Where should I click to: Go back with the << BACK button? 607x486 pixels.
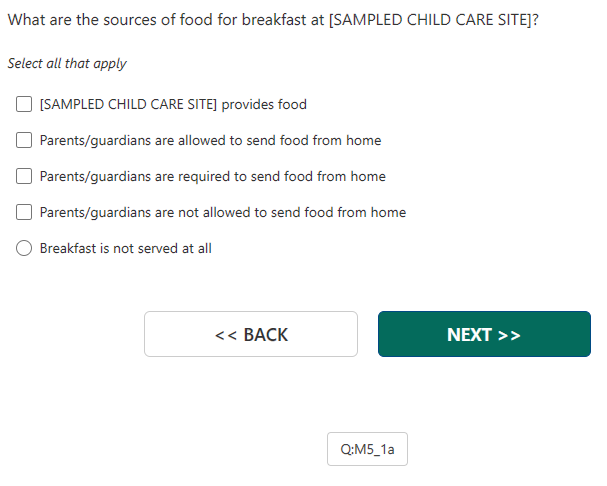click(251, 334)
